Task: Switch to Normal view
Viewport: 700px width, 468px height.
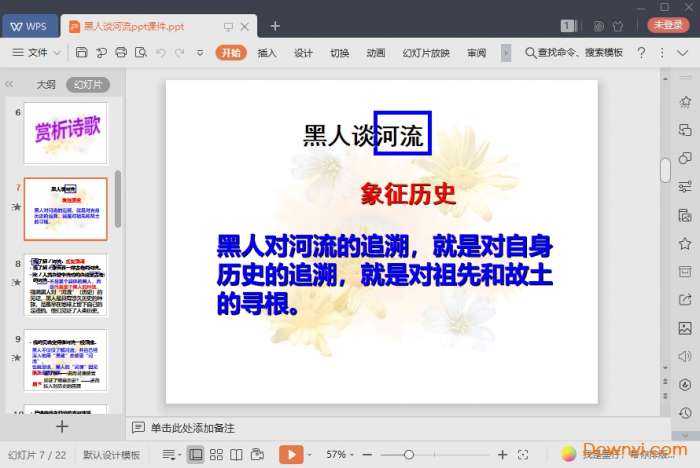Action: pos(195,455)
